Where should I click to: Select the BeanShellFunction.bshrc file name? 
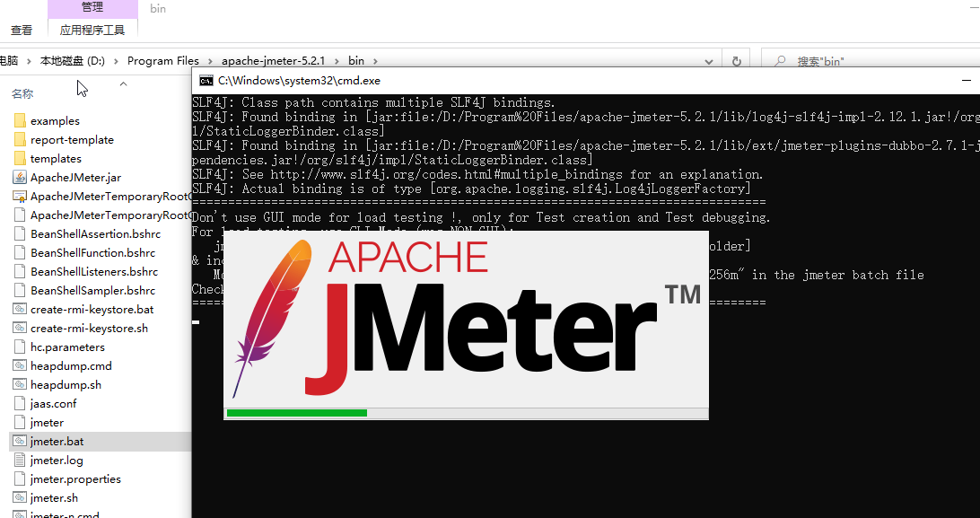[x=92, y=252]
